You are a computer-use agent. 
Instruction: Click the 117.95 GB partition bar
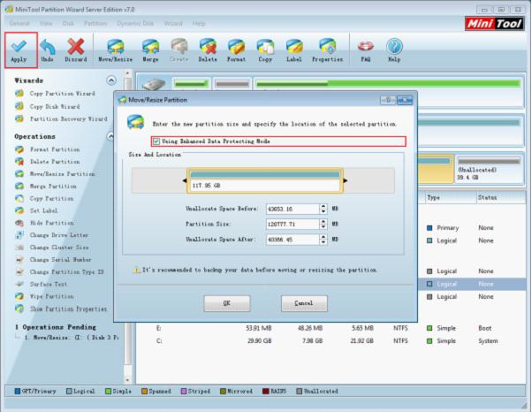[265, 180]
